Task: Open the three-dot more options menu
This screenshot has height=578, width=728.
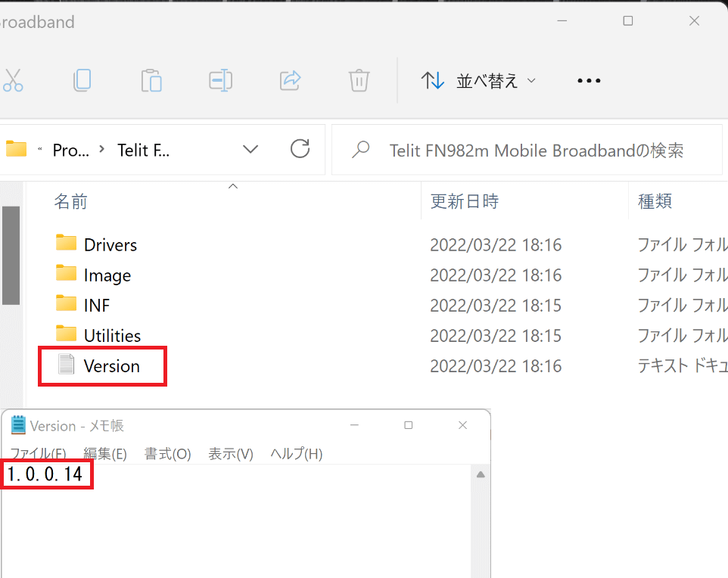Action: tap(589, 81)
